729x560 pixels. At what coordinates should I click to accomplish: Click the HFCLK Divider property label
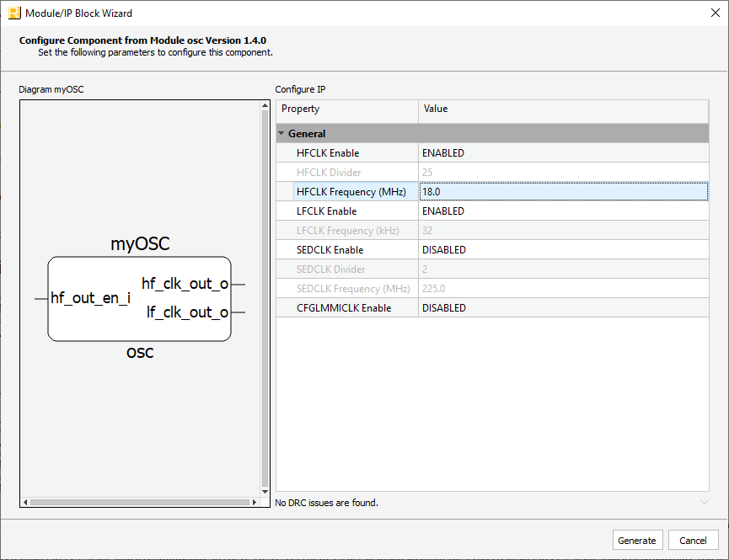pyautogui.click(x=329, y=173)
